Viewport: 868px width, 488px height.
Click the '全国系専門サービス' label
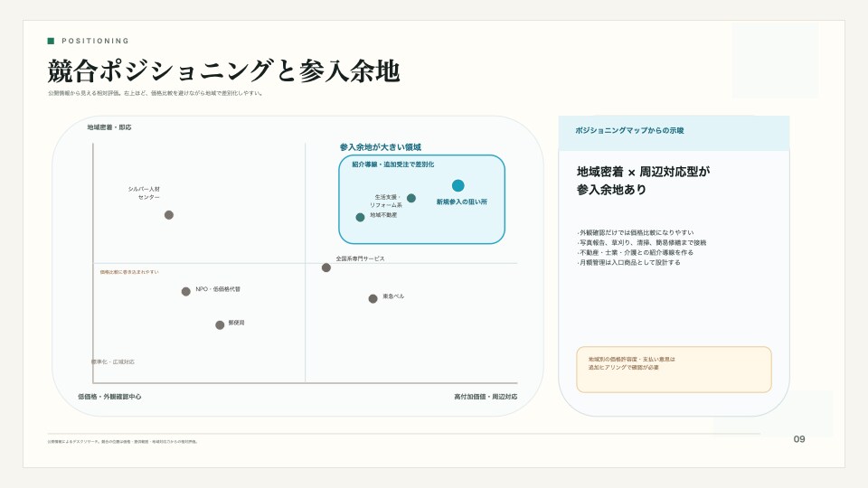tap(360, 258)
